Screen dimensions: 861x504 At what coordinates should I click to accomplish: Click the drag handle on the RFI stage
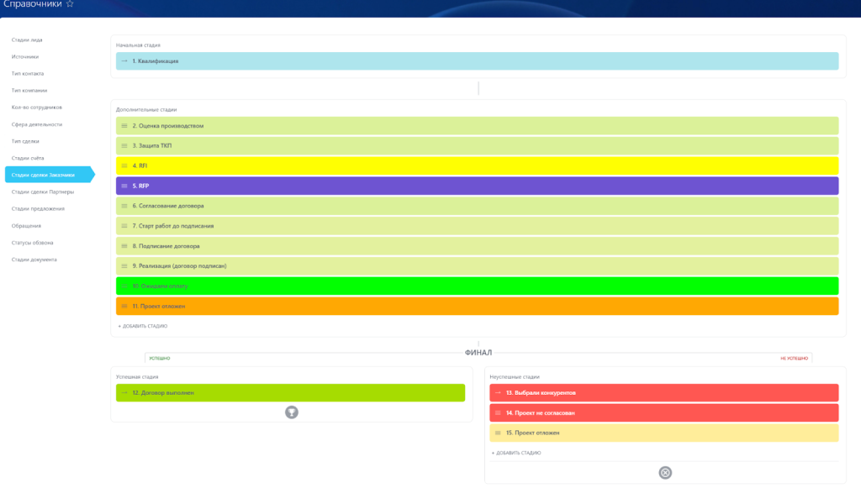point(124,166)
